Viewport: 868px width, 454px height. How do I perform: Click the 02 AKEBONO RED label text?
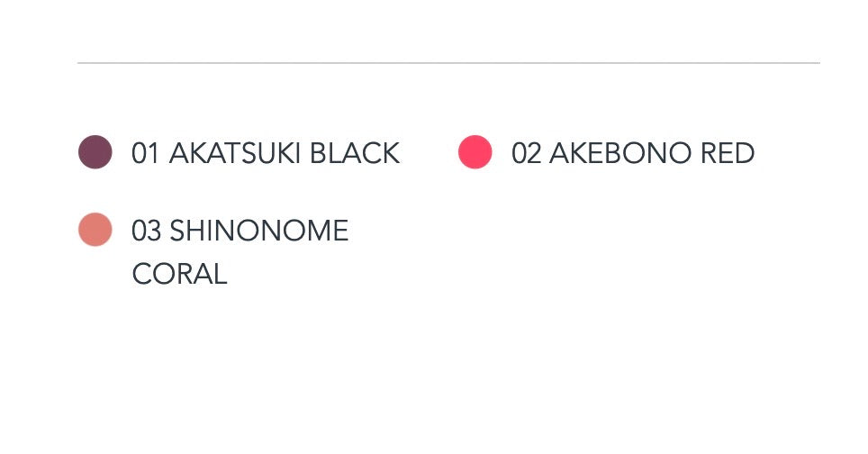(x=632, y=153)
